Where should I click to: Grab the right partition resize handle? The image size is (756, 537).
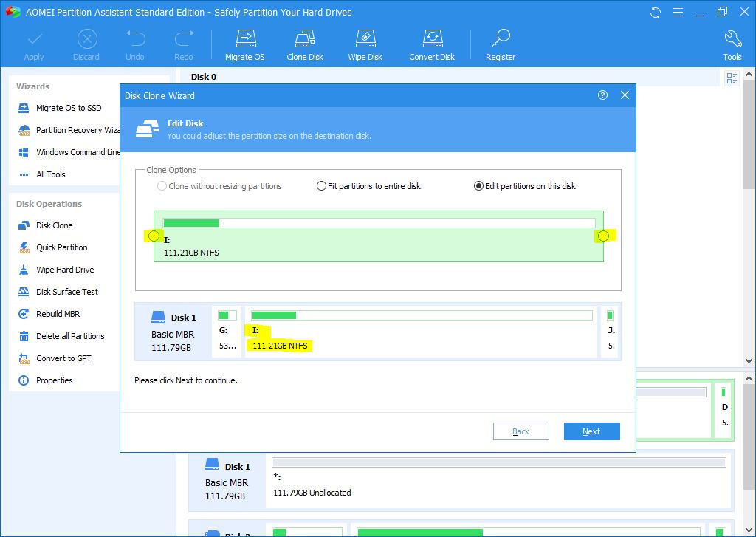[603, 236]
